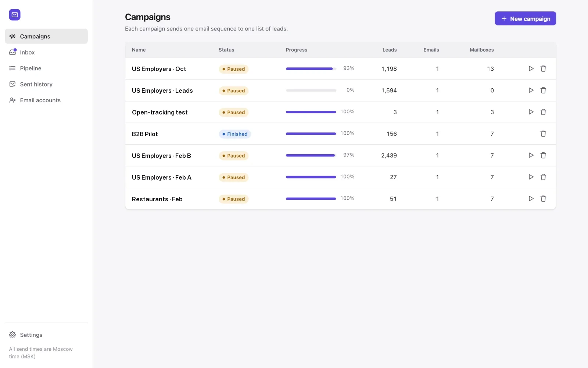Click the Status column header
The image size is (588, 368).
click(226, 50)
